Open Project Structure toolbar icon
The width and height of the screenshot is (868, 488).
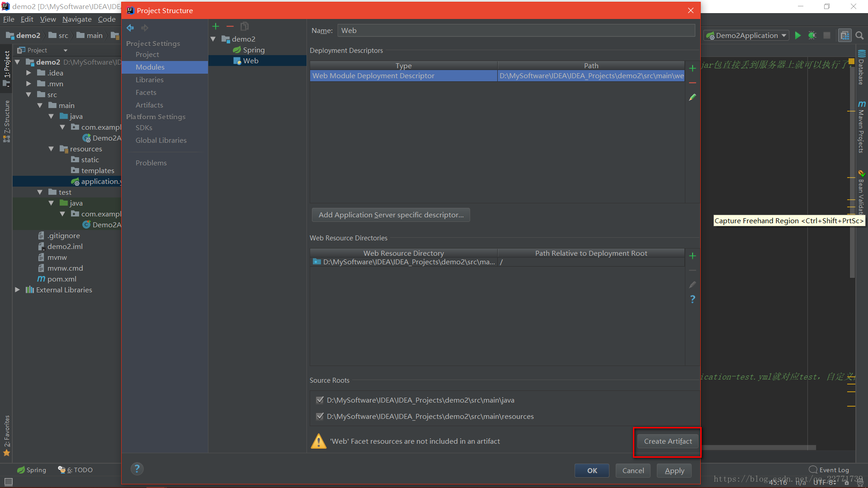pos(844,35)
